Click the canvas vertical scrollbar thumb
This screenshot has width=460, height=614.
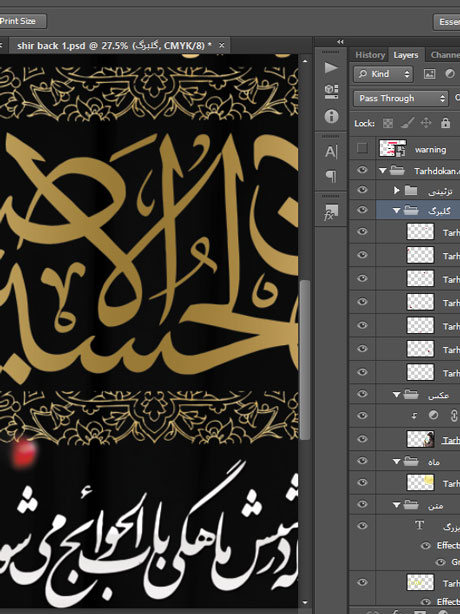coord(305,359)
